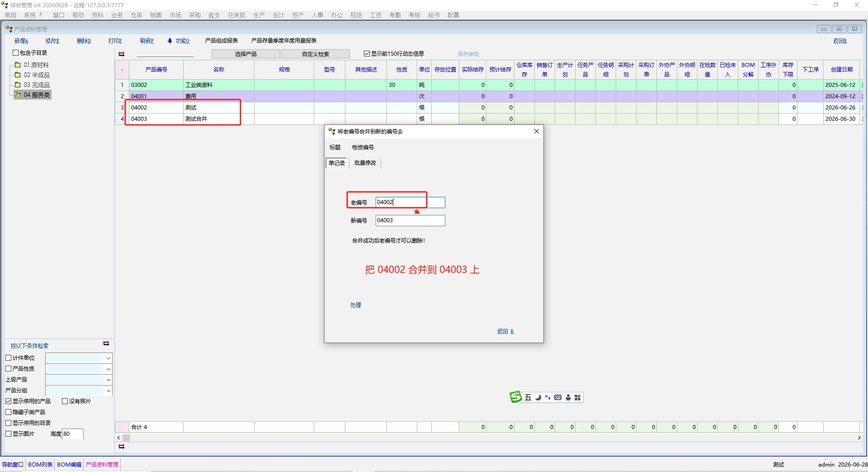Minimize the 产品资料管理 inner window

824,29
